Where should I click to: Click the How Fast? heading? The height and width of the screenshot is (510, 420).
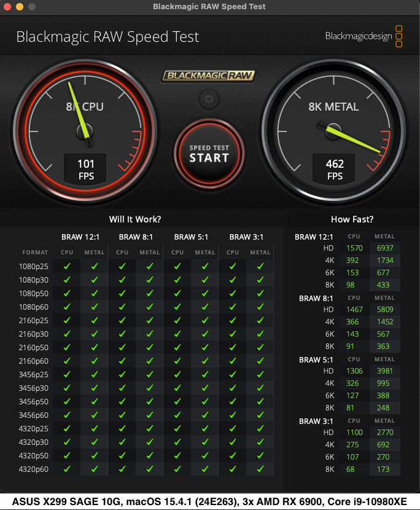pyautogui.click(x=352, y=219)
